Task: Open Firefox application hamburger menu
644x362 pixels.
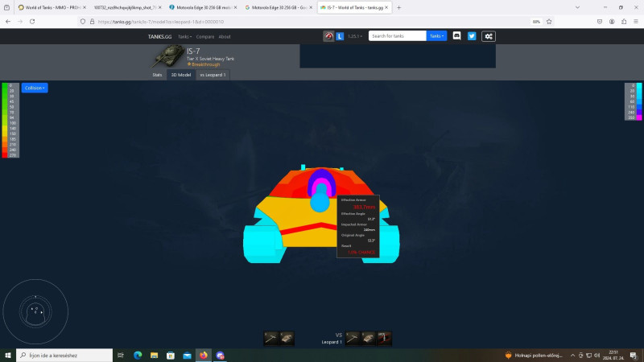Action: (636, 22)
